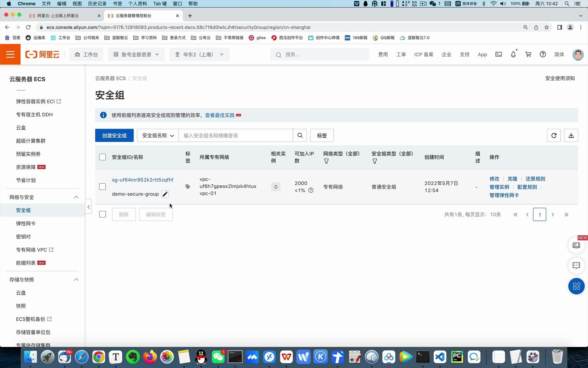
Task: Click the user avatar in header
Action: point(578,55)
